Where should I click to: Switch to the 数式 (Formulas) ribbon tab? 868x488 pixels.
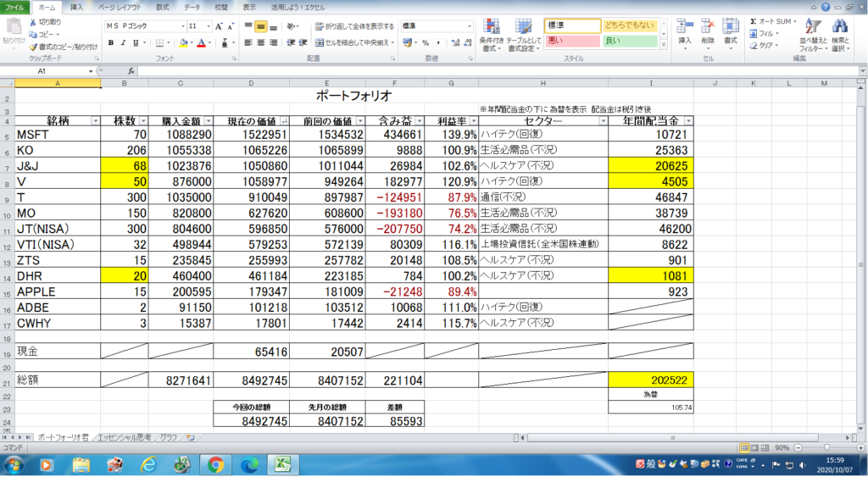pyautogui.click(x=163, y=7)
